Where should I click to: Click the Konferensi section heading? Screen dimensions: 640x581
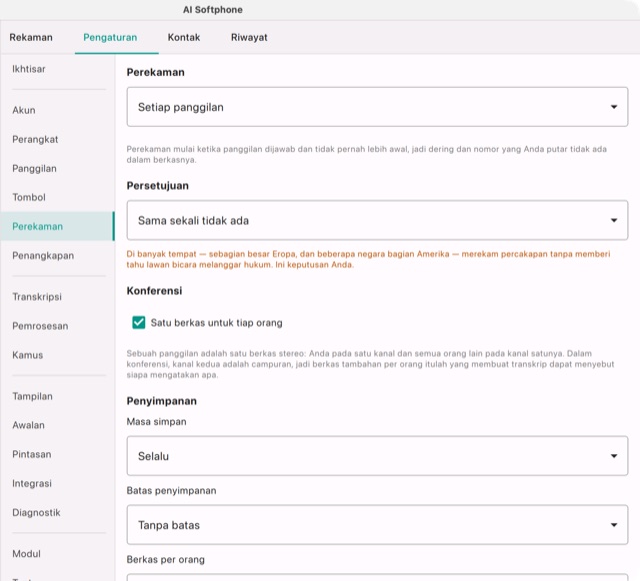pyautogui.click(x=154, y=291)
